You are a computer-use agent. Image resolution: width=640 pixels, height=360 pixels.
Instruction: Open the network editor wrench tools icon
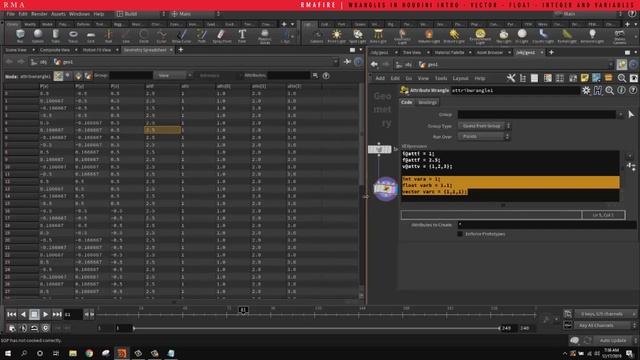(x=511, y=78)
